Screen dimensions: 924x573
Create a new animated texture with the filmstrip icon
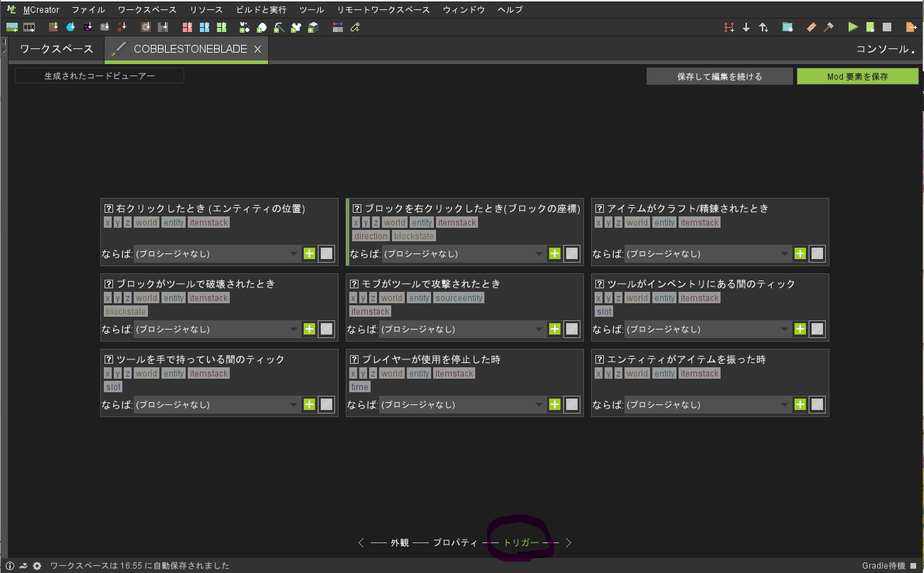[x=28, y=26]
